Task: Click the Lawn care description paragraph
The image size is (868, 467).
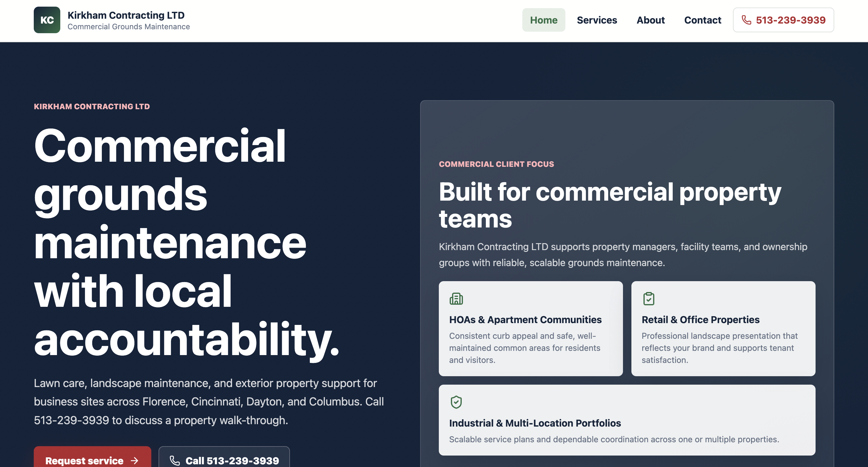Action: point(209,402)
